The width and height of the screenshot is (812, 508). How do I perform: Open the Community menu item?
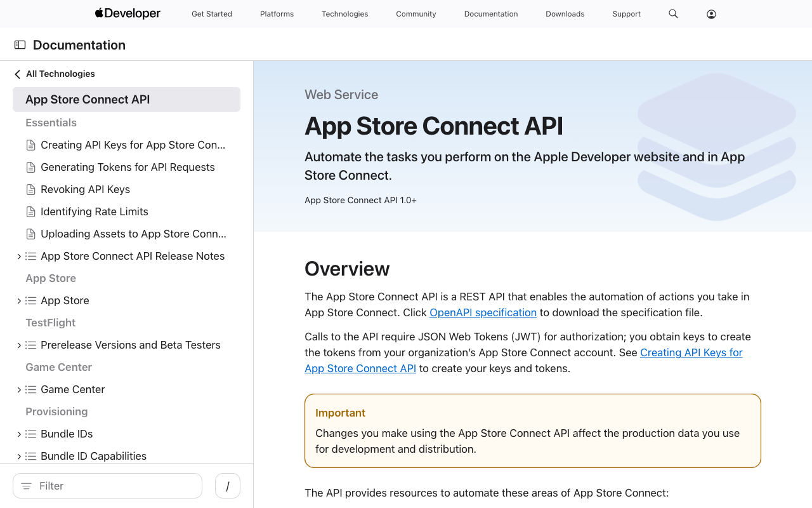pos(416,13)
